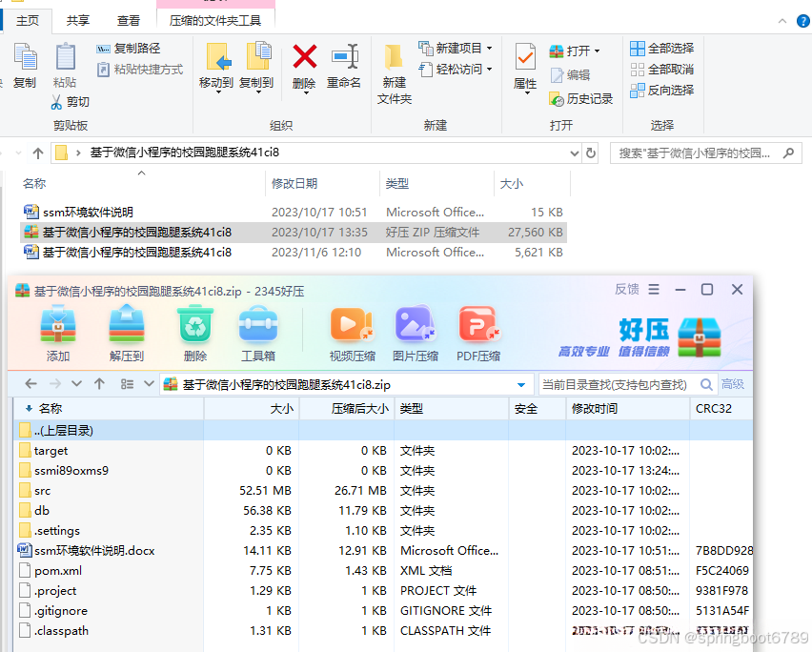Click the Explorer Up one level arrow

pos(38,153)
